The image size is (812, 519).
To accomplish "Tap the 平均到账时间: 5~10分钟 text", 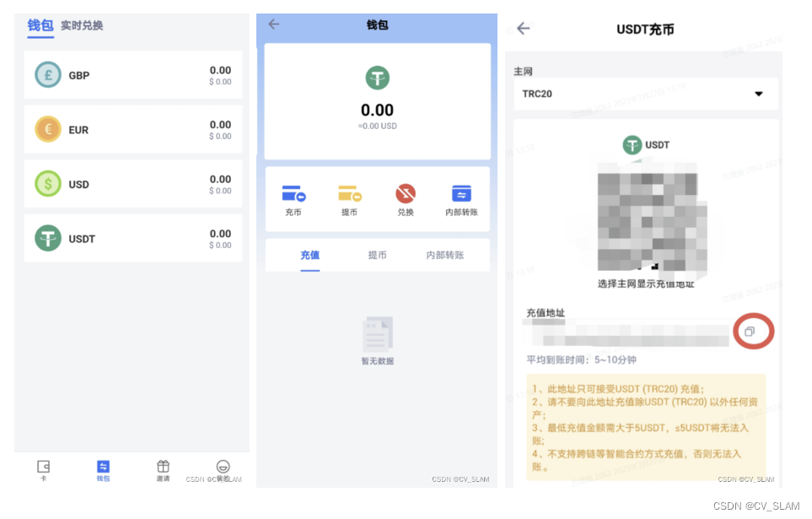I will 581,360.
